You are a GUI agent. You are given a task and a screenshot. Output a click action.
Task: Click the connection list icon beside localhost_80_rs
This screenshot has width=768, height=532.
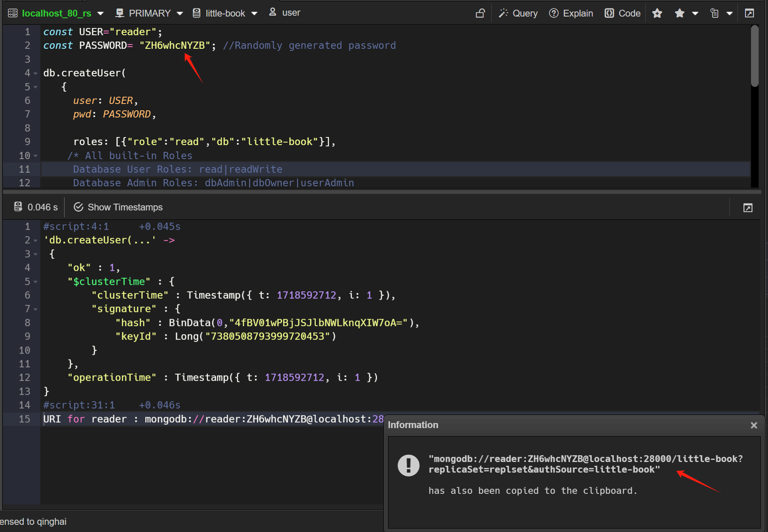click(13, 14)
